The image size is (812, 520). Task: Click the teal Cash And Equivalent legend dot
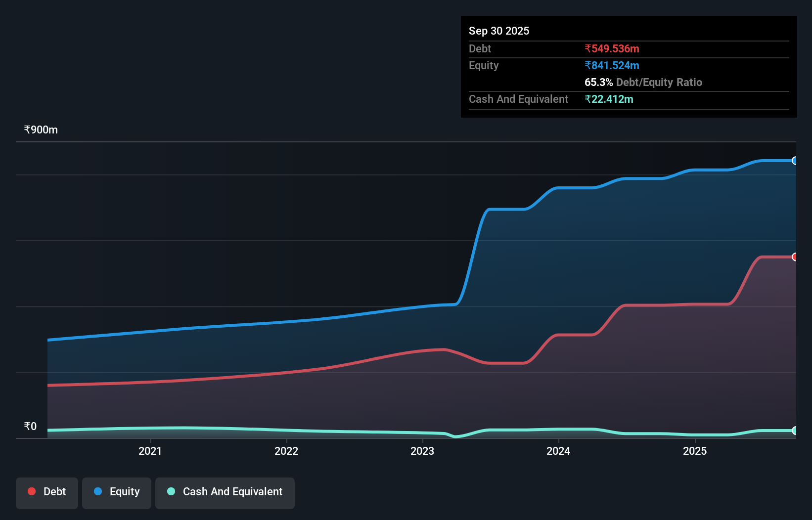[171, 491]
